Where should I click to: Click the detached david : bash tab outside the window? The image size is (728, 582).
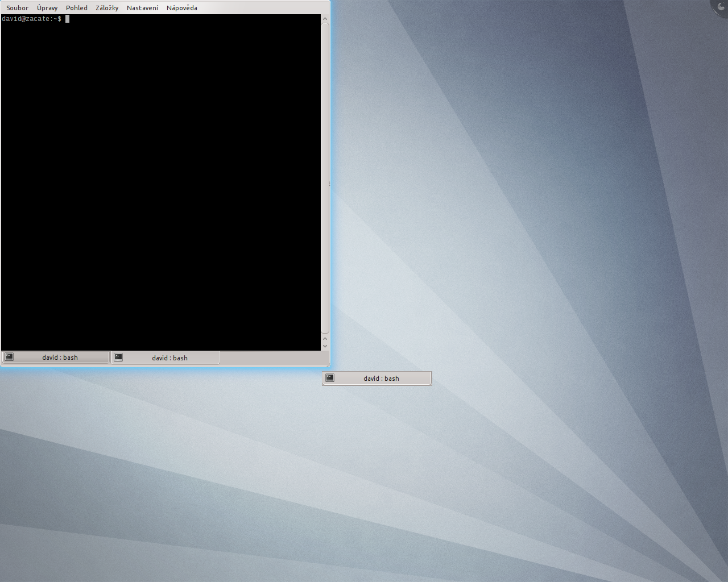click(x=377, y=378)
